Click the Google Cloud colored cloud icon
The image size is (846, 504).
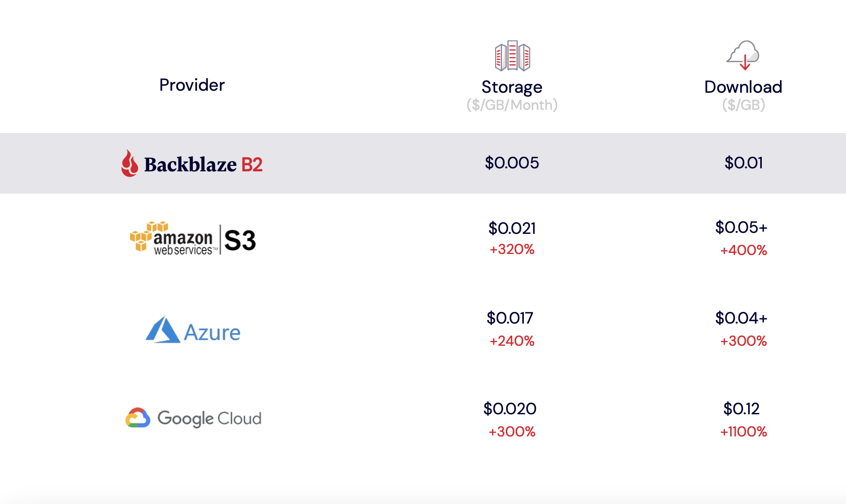click(x=138, y=418)
